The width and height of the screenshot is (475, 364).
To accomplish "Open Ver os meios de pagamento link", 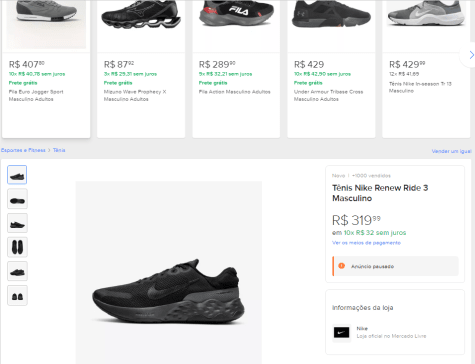I will coord(366,243).
